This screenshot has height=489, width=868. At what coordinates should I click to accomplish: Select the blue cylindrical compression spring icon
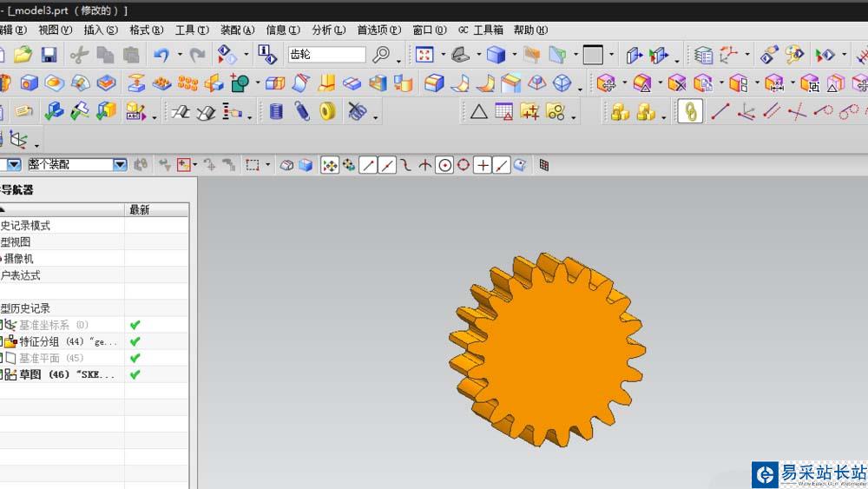276,111
